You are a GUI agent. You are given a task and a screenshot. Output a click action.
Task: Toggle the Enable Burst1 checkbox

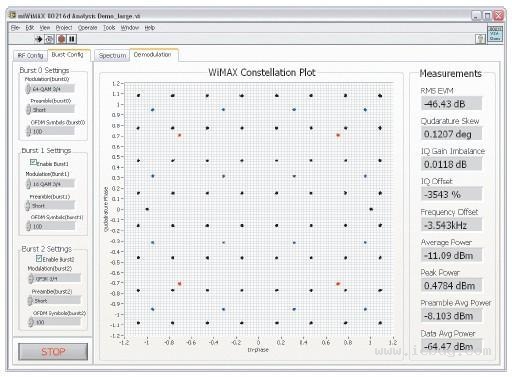(x=33, y=162)
